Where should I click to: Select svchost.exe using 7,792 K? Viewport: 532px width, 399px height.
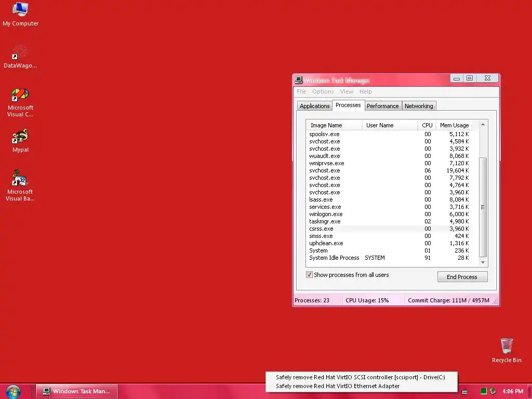click(x=389, y=178)
